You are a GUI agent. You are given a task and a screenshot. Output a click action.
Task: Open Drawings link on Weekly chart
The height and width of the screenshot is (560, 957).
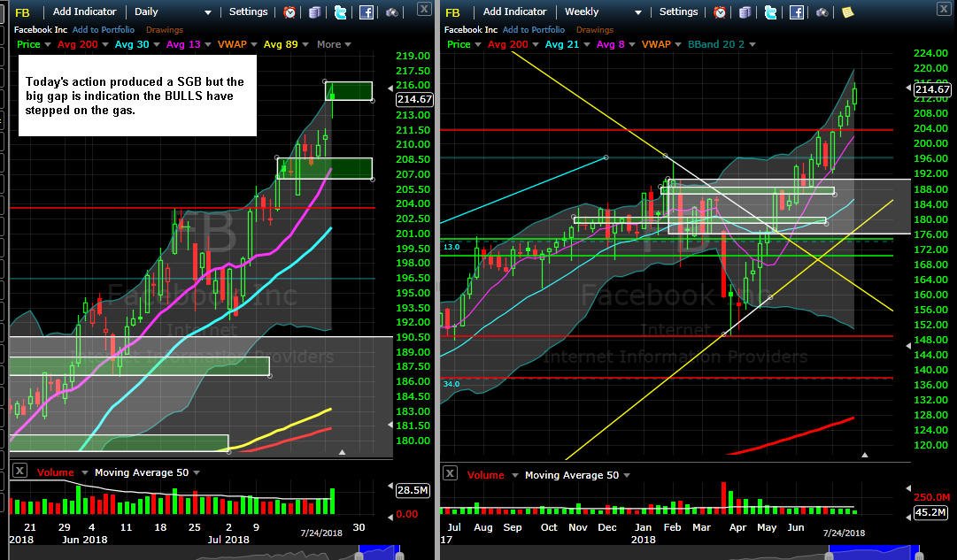(x=594, y=29)
